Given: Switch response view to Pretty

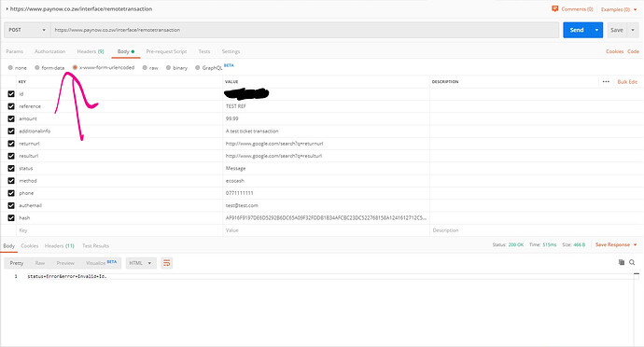Looking at the screenshot, I should [17, 263].
